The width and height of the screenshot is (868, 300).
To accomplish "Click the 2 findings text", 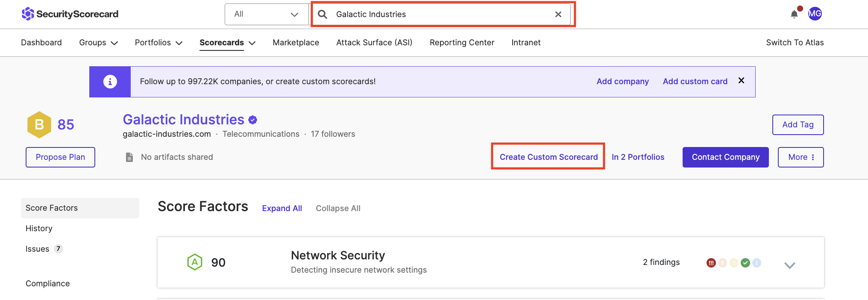I will pos(661,262).
